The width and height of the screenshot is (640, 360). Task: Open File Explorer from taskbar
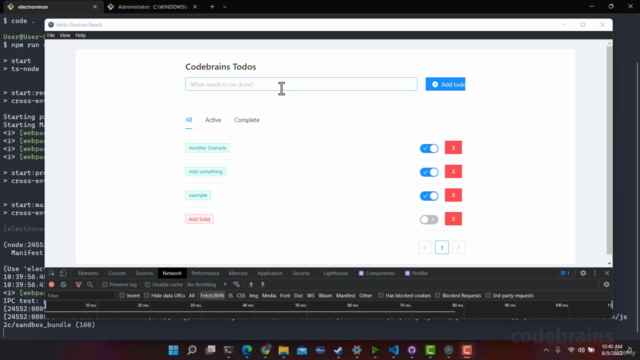(284, 350)
